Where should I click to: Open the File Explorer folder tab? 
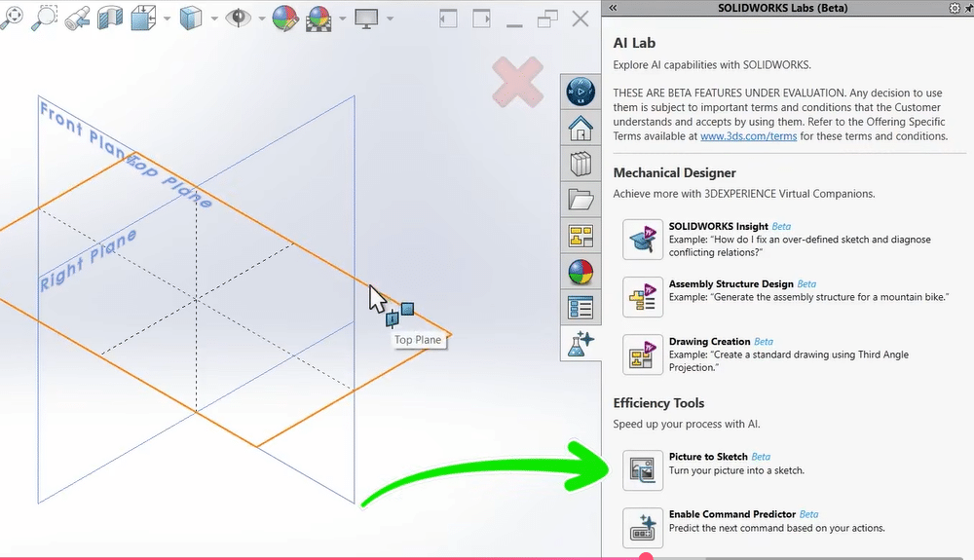pos(581,200)
